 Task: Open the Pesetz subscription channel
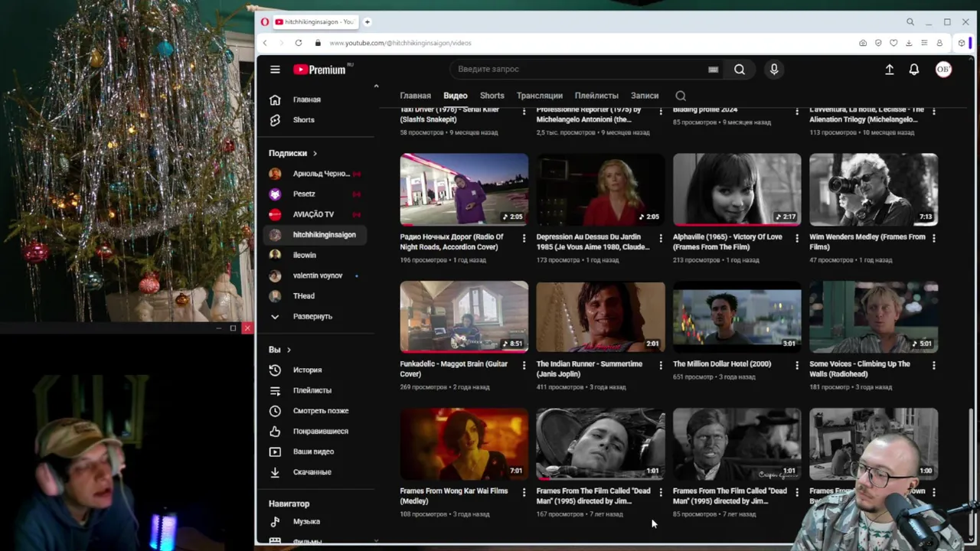click(x=315, y=194)
